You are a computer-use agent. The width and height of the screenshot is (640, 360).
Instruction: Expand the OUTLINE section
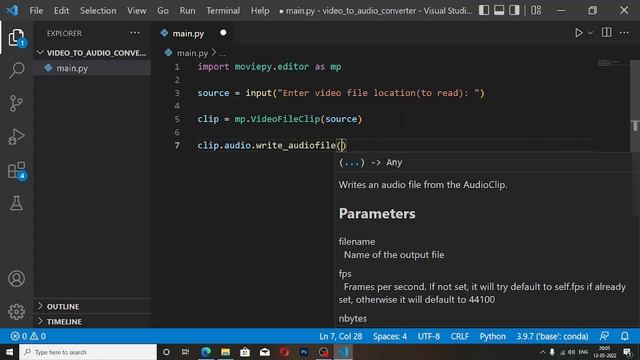92,306
